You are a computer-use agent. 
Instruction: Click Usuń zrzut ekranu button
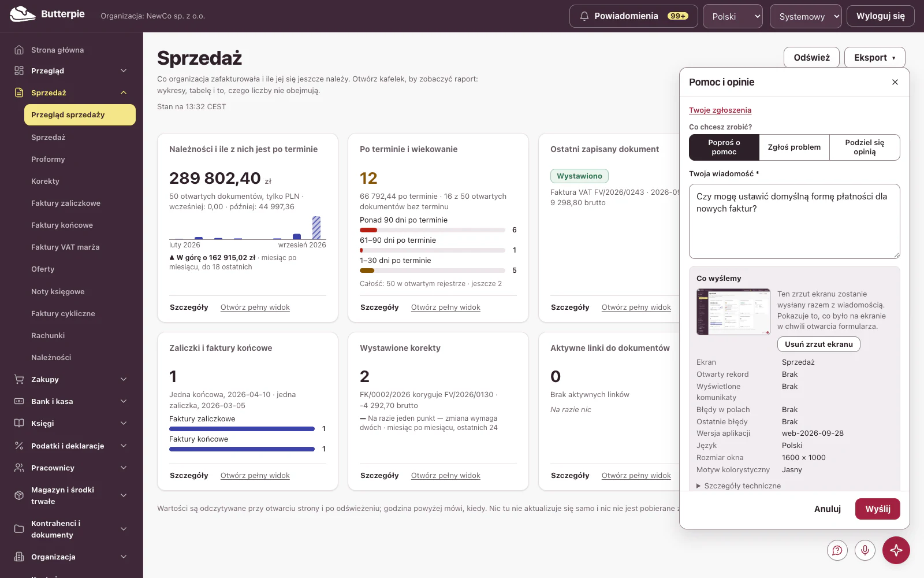click(x=819, y=344)
